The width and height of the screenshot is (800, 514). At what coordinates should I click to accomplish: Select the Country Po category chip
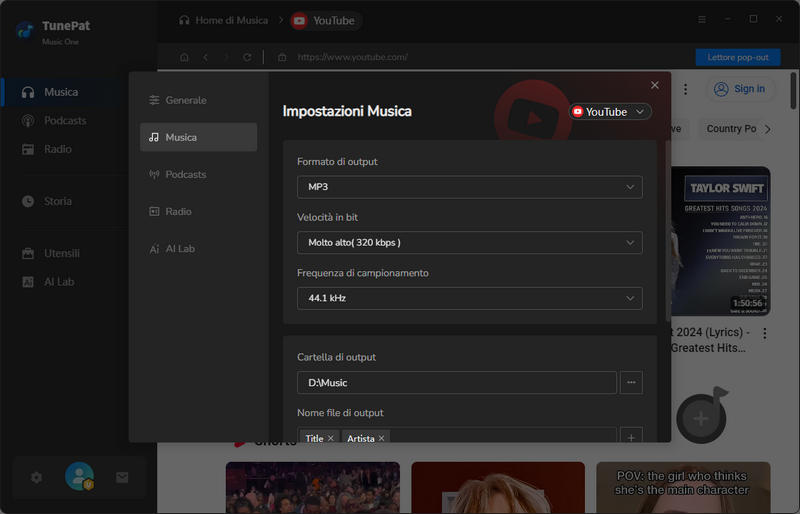(731, 129)
